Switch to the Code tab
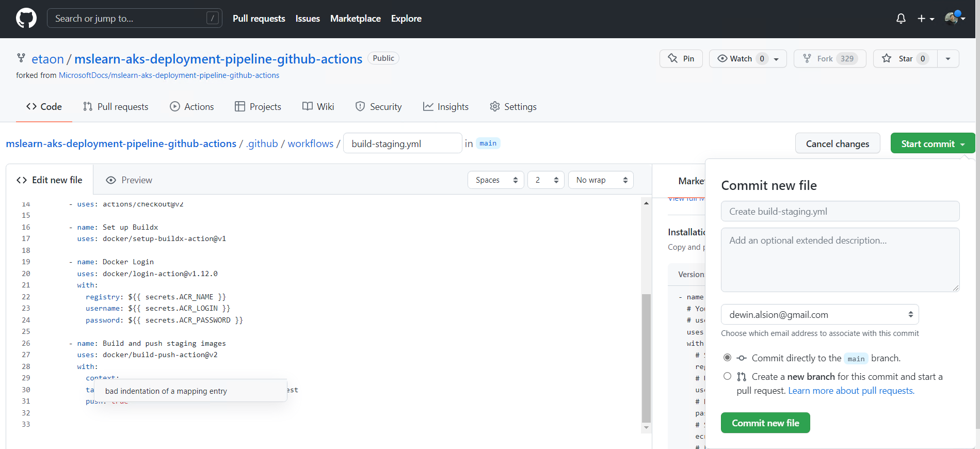Screen dimensions: 980x449 pyautogui.click(x=44, y=106)
